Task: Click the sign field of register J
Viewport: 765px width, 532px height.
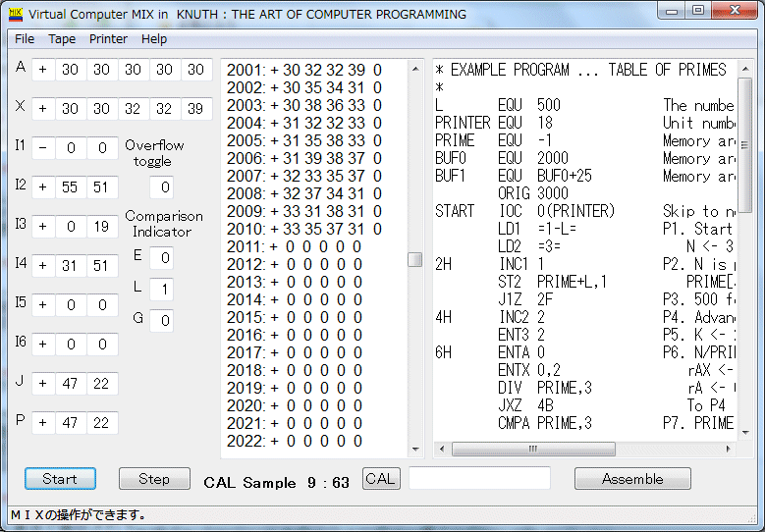Action: pos(43,383)
